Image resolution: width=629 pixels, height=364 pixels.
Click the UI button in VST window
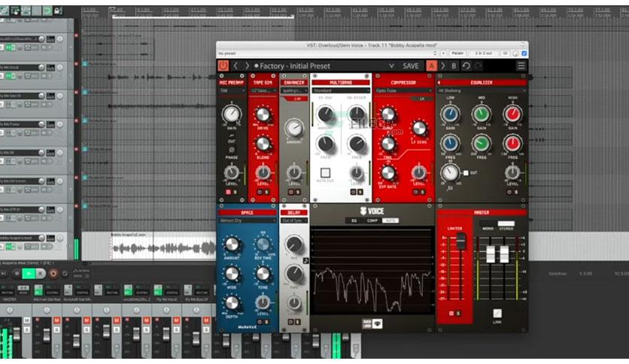pyautogui.click(x=505, y=53)
